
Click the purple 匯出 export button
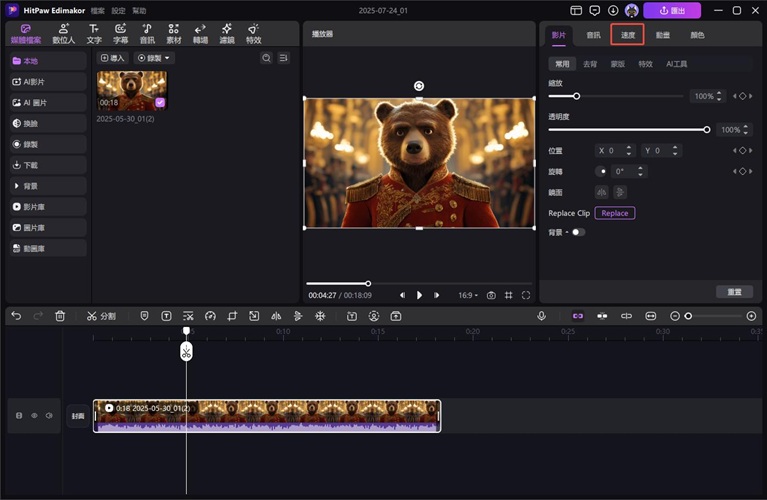672,10
